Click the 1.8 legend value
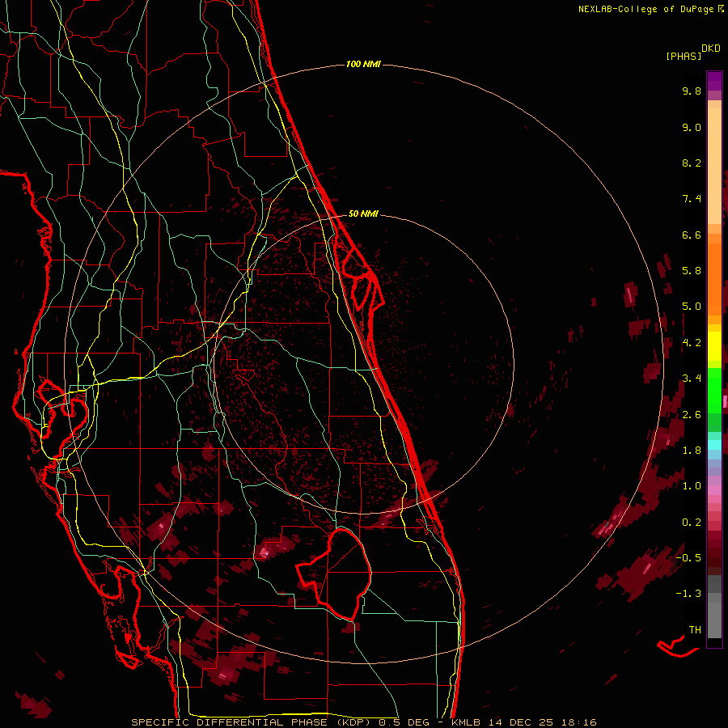 tap(692, 451)
